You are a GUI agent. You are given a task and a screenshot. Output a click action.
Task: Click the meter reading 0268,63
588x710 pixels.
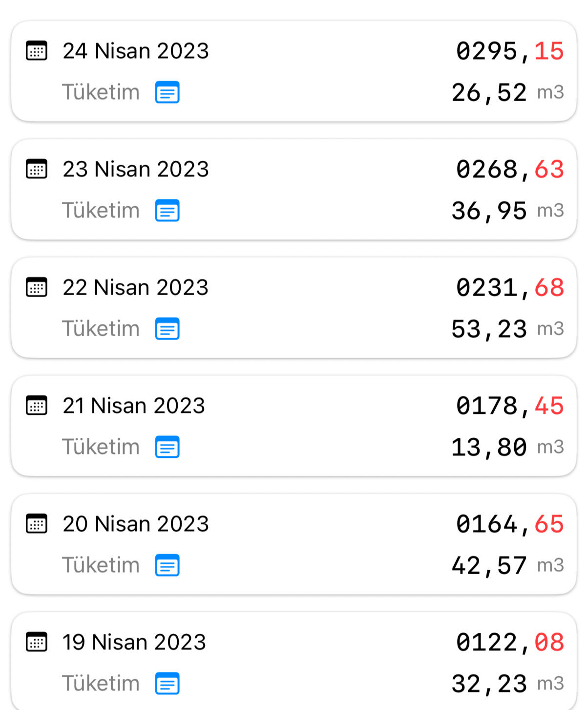[x=509, y=170]
